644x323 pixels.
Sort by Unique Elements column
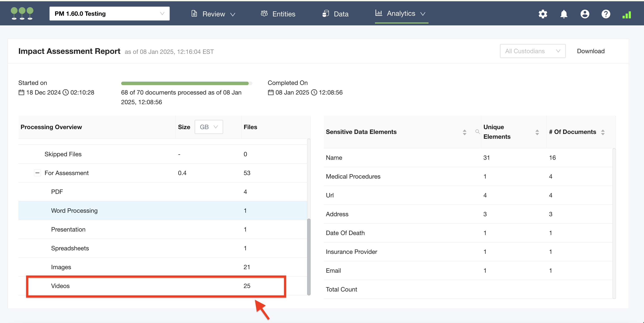(537, 132)
